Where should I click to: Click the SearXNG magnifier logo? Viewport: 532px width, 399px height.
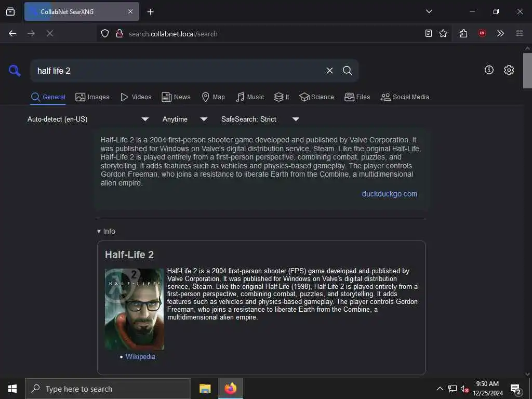[x=15, y=71]
